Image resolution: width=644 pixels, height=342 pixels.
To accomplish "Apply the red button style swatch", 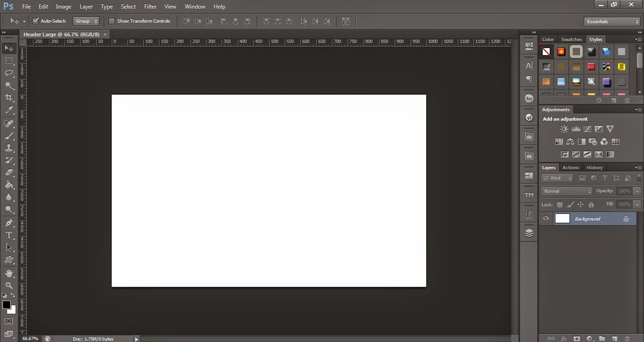I will point(591,67).
